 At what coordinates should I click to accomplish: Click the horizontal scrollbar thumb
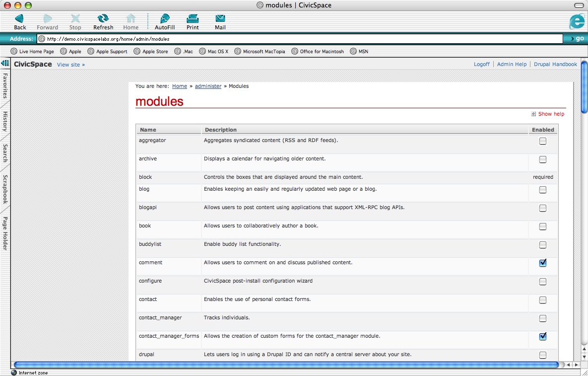coord(286,365)
